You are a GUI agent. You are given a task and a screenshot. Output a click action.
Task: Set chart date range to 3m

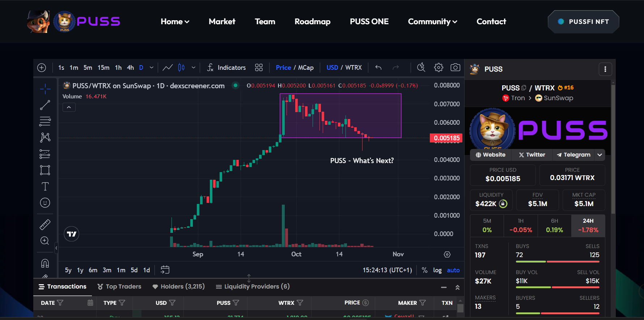point(107,270)
